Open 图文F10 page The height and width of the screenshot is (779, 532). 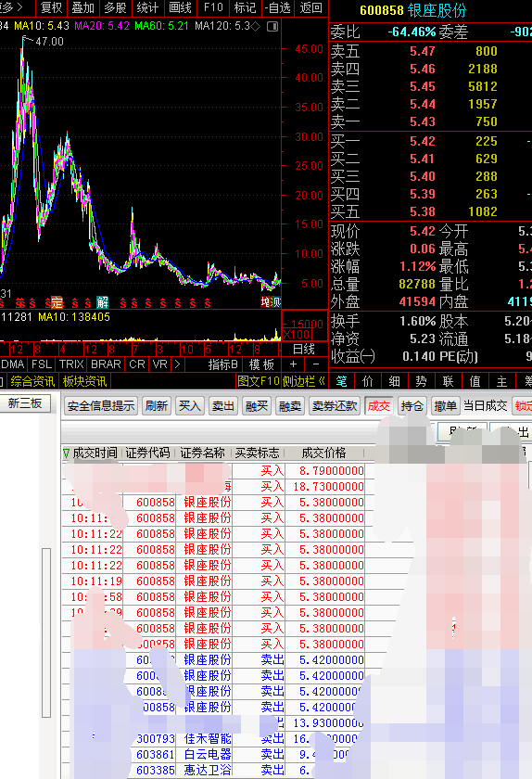pyautogui.click(x=259, y=381)
